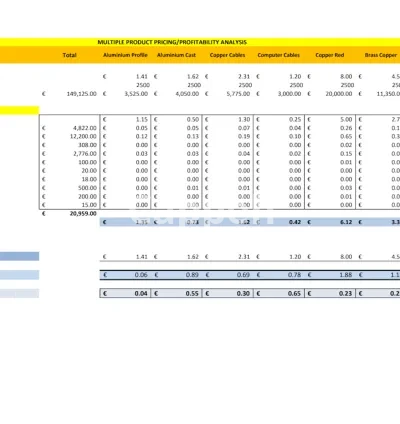Select the bold '0.55' cell
This screenshot has width=400, height=424.
point(192,294)
